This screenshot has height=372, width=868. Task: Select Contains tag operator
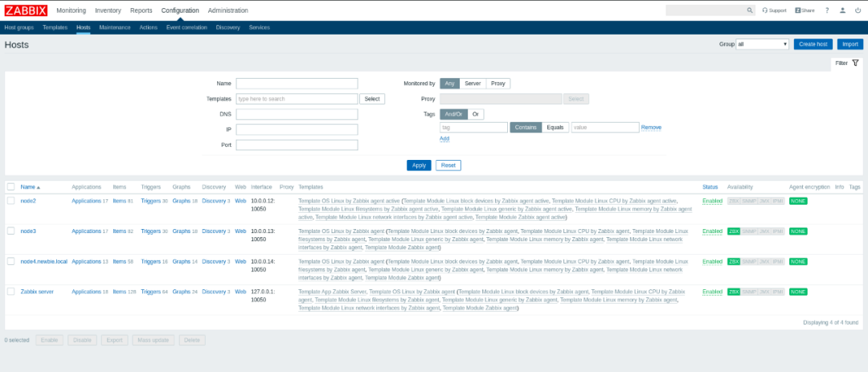(x=526, y=127)
